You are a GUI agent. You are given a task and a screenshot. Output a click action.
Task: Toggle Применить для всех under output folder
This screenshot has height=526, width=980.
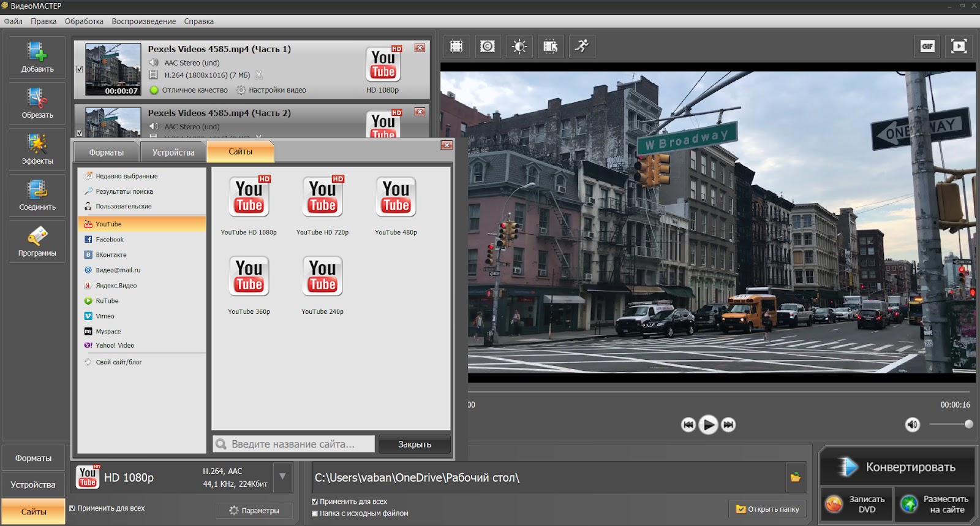315,501
